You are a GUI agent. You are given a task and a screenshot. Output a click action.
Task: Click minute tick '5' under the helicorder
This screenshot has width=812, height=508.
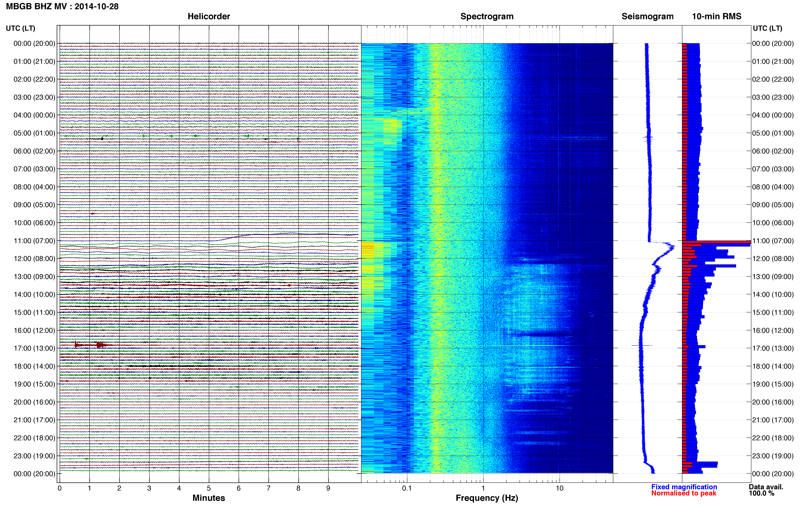point(209,488)
